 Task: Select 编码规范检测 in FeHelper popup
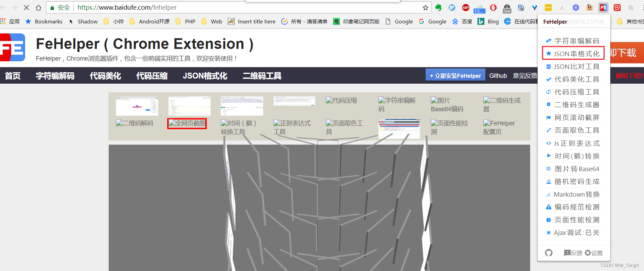[x=572, y=207]
